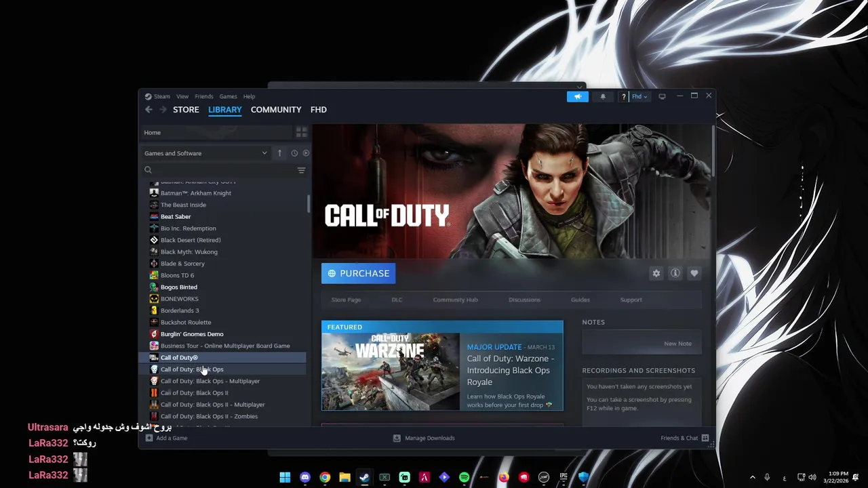The height and width of the screenshot is (488, 868).
Task: Switch to the STORE tab
Action: tap(186, 109)
